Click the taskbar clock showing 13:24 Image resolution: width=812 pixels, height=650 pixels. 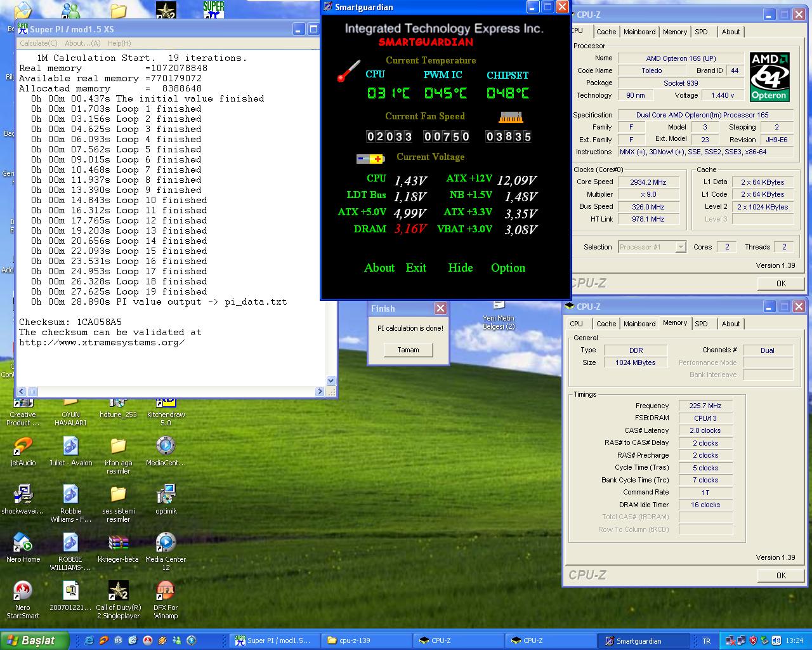click(x=794, y=641)
